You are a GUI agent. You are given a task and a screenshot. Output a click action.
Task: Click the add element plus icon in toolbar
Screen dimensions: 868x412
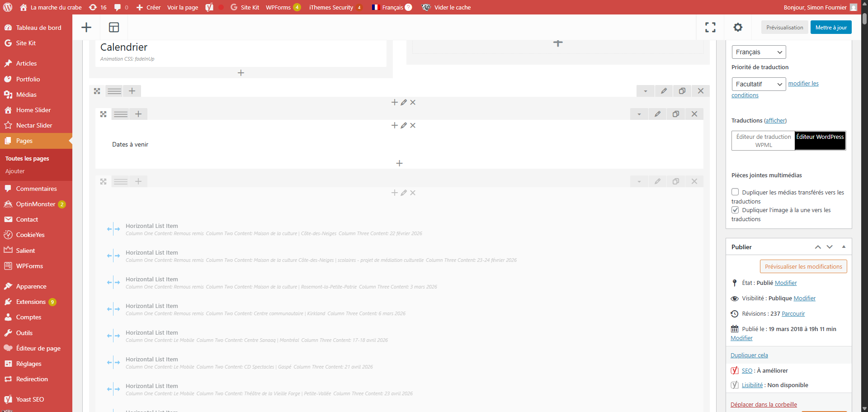point(86,28)
